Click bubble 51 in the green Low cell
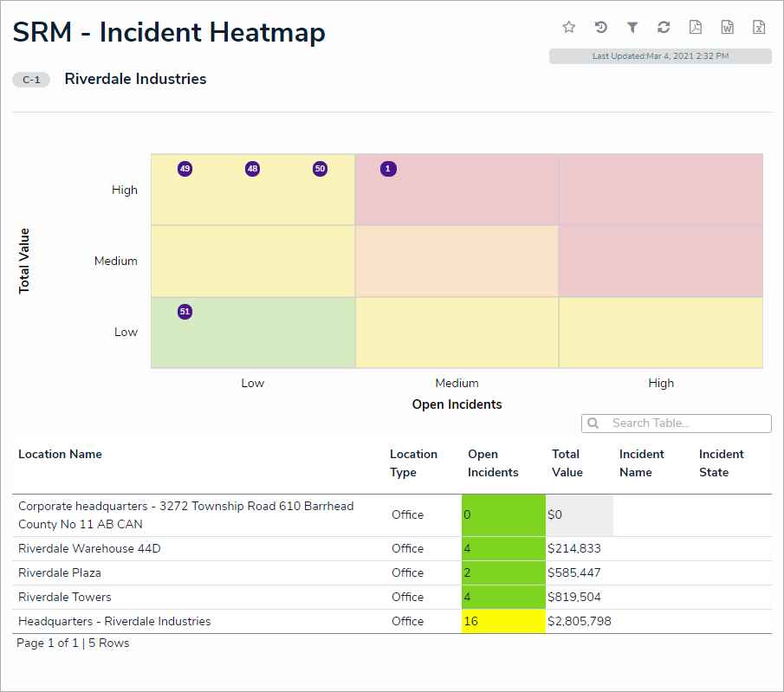 click(185, 312)
